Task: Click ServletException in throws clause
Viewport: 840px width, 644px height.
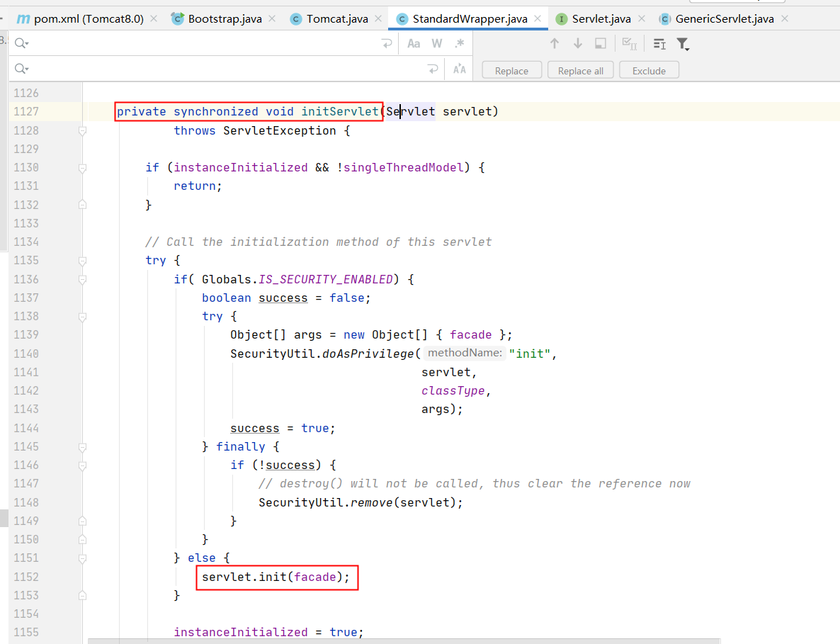Action: (280, 131)
